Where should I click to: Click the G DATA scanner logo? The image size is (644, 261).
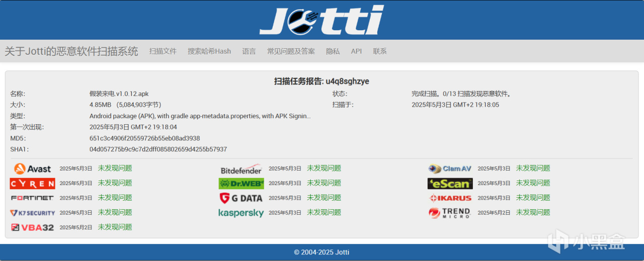pyautogui.click(x=242, y=198)
